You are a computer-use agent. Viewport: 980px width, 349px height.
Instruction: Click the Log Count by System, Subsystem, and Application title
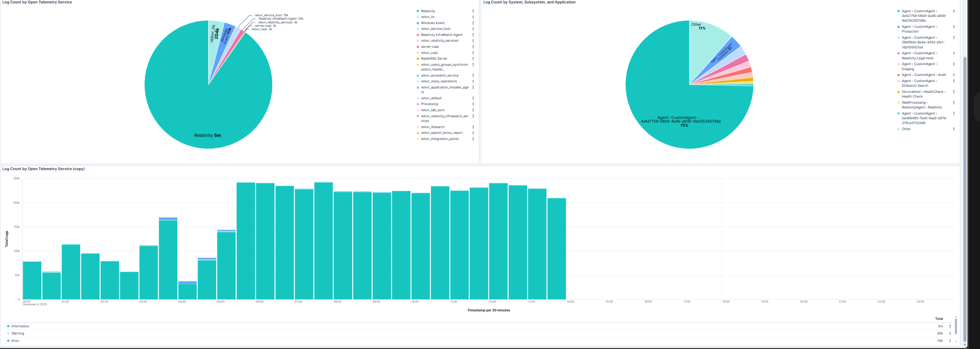point(529,2)
